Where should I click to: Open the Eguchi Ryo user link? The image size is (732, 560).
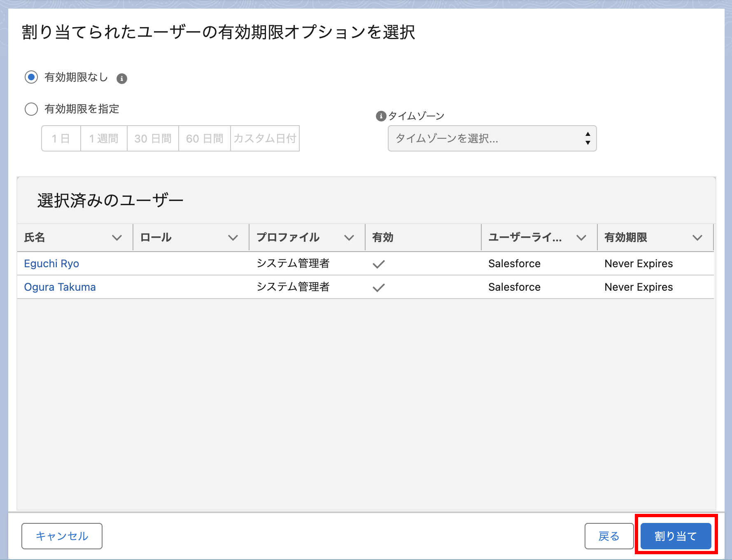pyautogui.click(x=51, y=264)
